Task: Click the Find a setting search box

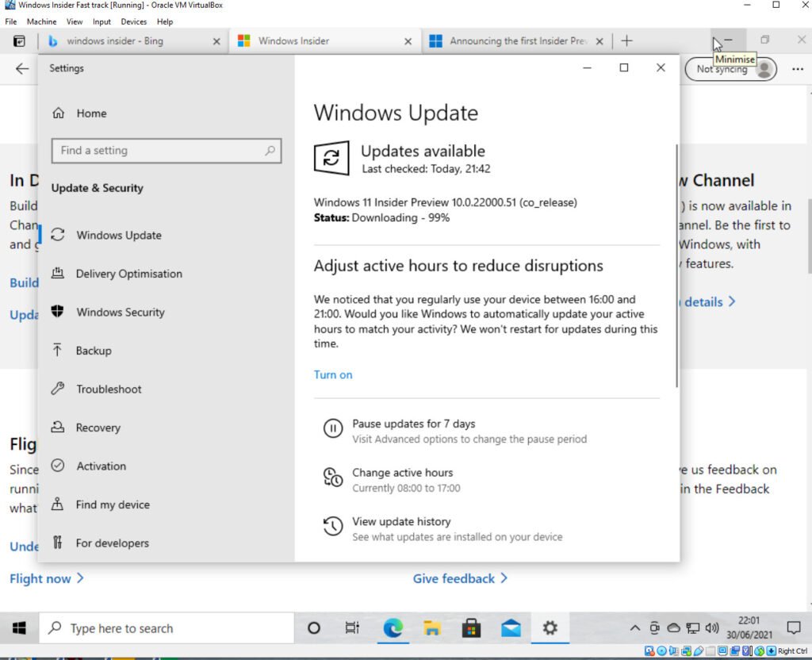Action: click(167, 151)
